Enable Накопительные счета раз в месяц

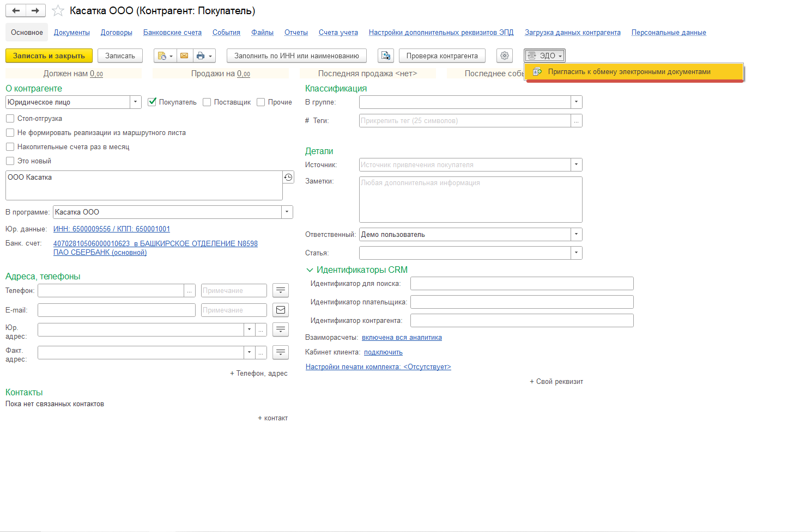coord(10,146)
